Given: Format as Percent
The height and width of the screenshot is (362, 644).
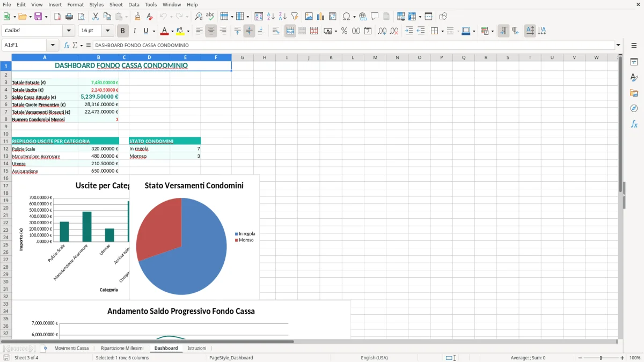Looking at the screenshot, I should point(344,31).
